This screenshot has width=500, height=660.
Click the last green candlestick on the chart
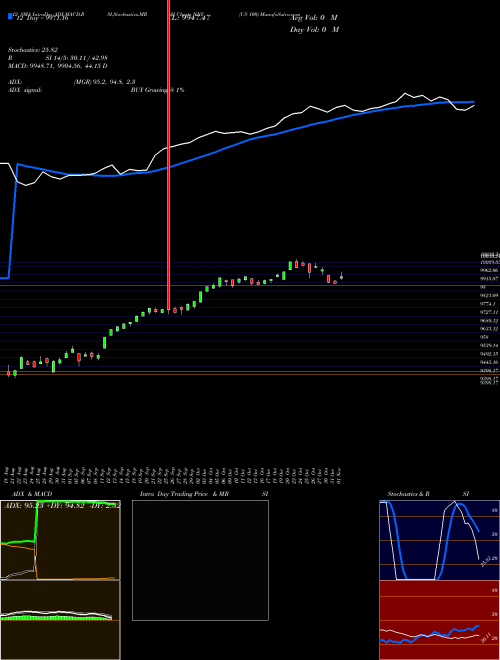coord(342,277)
